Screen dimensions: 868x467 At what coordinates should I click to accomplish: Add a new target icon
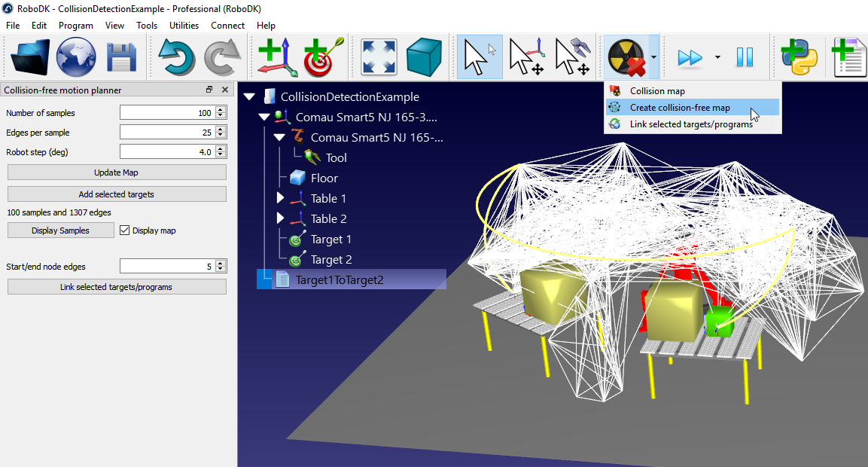point(323,57)
